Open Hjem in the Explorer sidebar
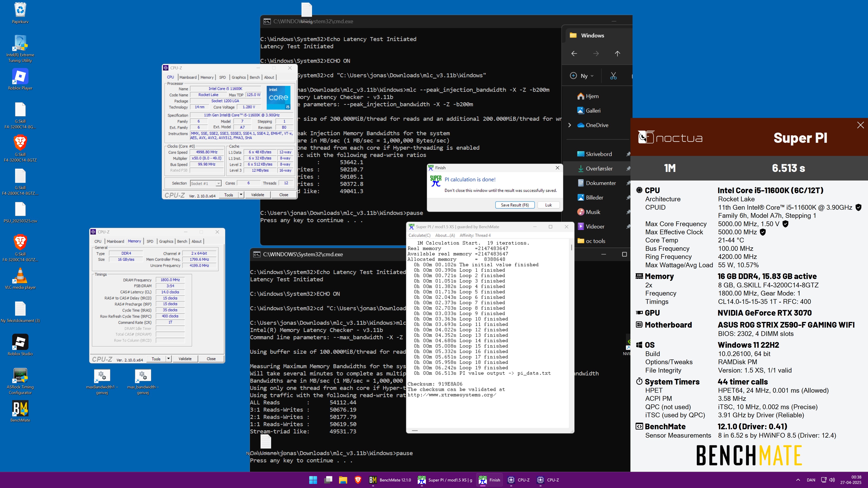868x488 pixels. point(592,96)
